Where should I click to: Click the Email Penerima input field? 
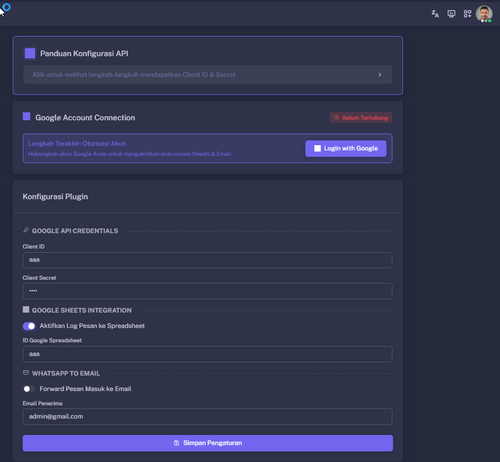point(207,417)
